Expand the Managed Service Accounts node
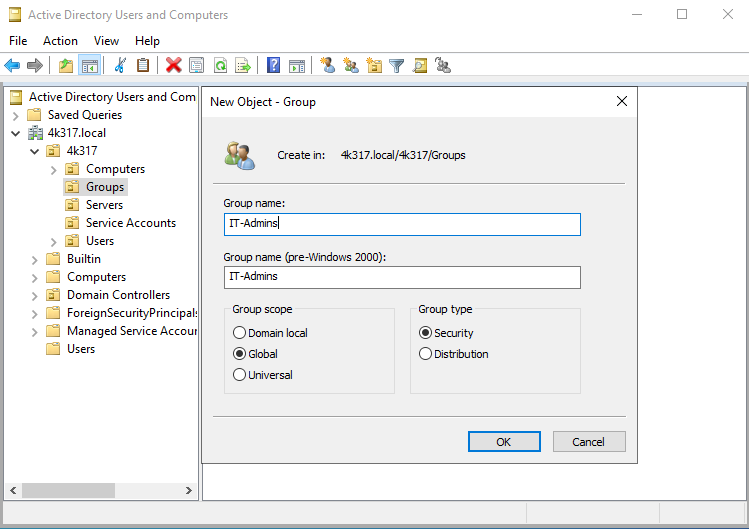The width and height of the screenshot is (749, 529). coord(34,332)
